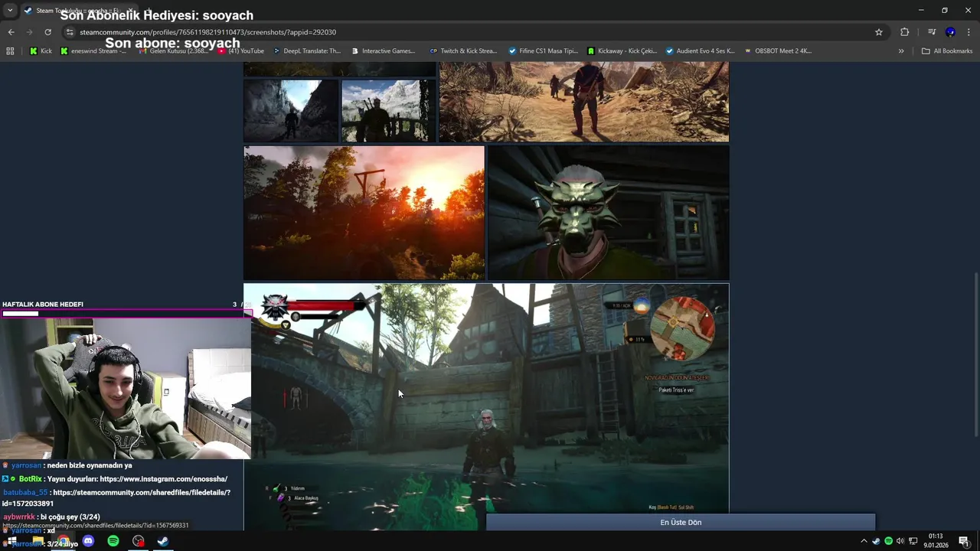The height and width of the screenshot is (551, 980).
Task: Open the green masked character screenshot
Action: tap(609, 213)
